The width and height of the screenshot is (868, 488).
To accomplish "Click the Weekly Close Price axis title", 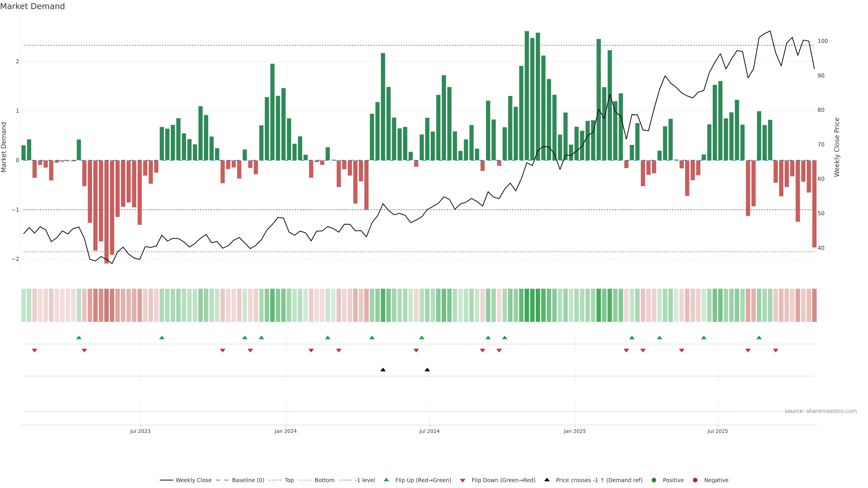I will pos(837,147).
